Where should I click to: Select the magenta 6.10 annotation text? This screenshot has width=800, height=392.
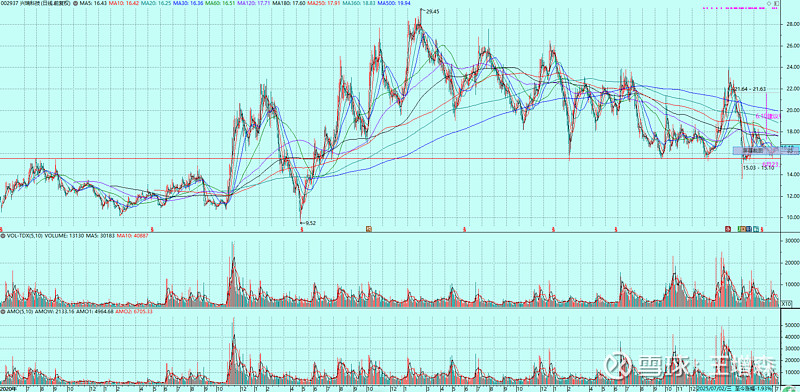768,116
